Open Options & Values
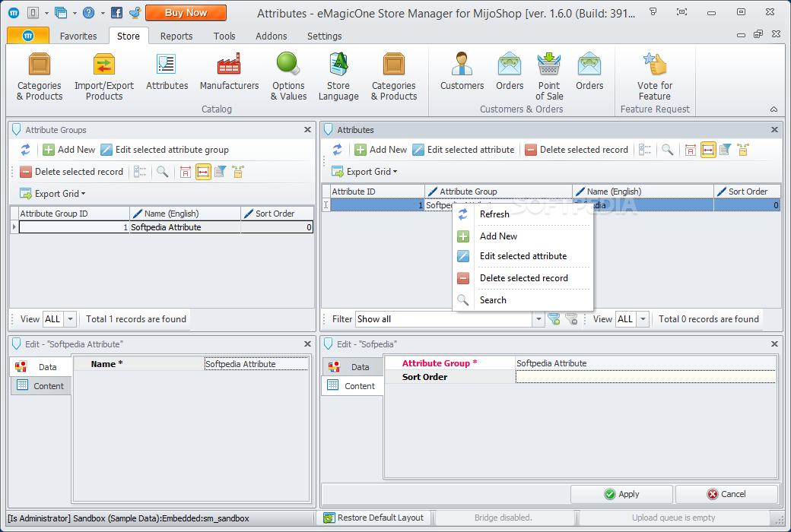 tap(288, 77)
